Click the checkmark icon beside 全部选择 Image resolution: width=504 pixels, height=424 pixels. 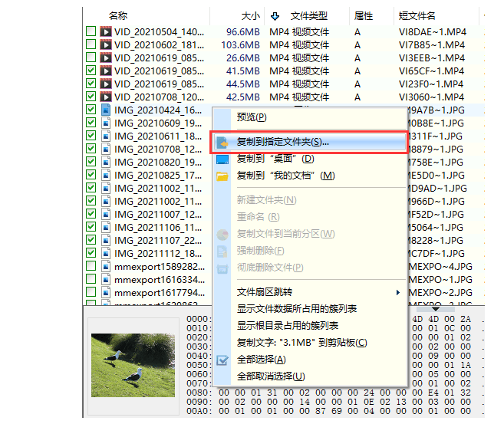pyautogui.click(x=223, y=360)
